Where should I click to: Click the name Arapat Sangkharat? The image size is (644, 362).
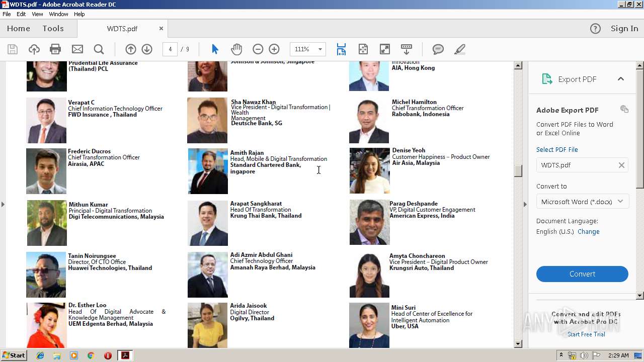(x=256, y=204)
